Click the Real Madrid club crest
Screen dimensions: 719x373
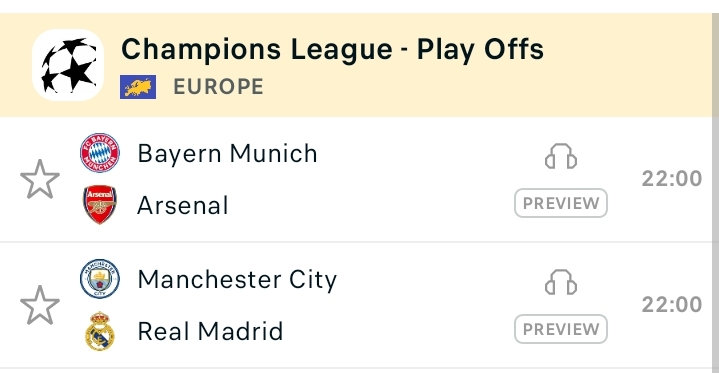pyautogui.click(x=100, y=331)
